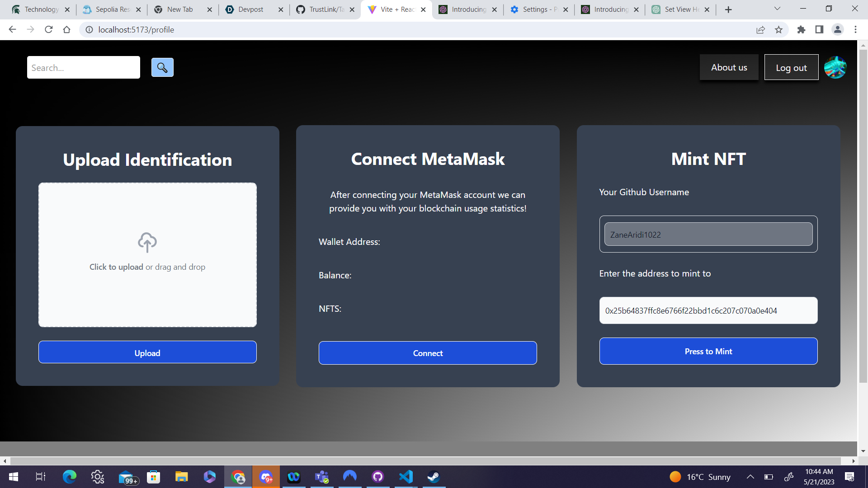
Task: Click the horizontal scrollbar at the bottom
Action: click(425, 461)
